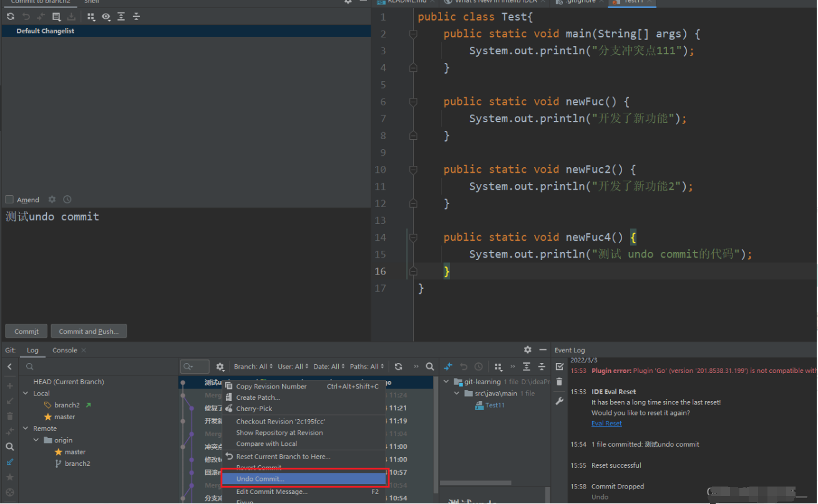Switch to the Console tab
This screenshot has height=504, width=818.
point(65,350)
